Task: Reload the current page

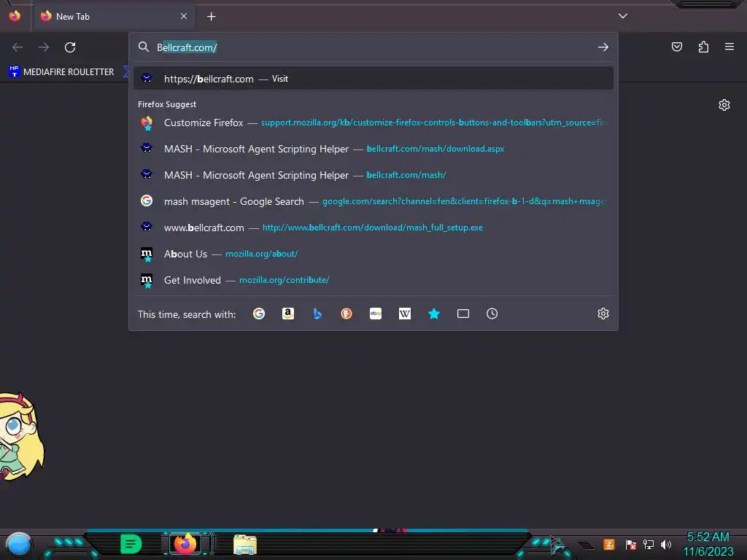Action: (x=70, y=47)
